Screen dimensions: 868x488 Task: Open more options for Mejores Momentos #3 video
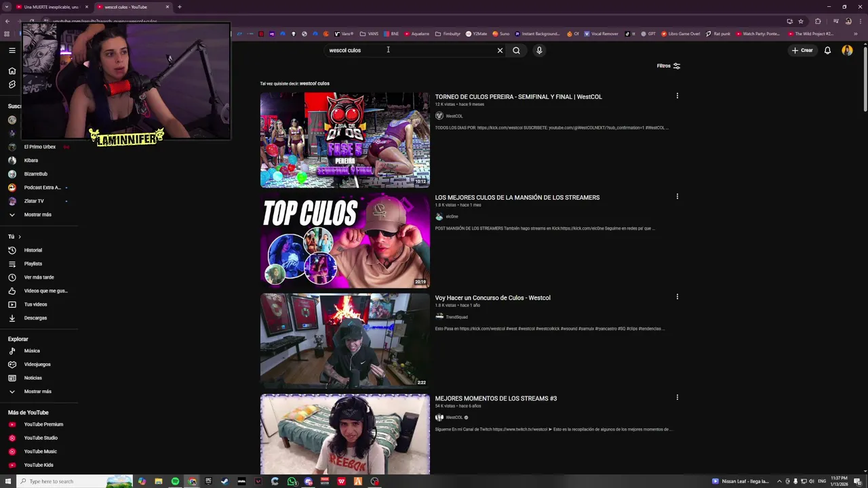click(x=677, y=397)
